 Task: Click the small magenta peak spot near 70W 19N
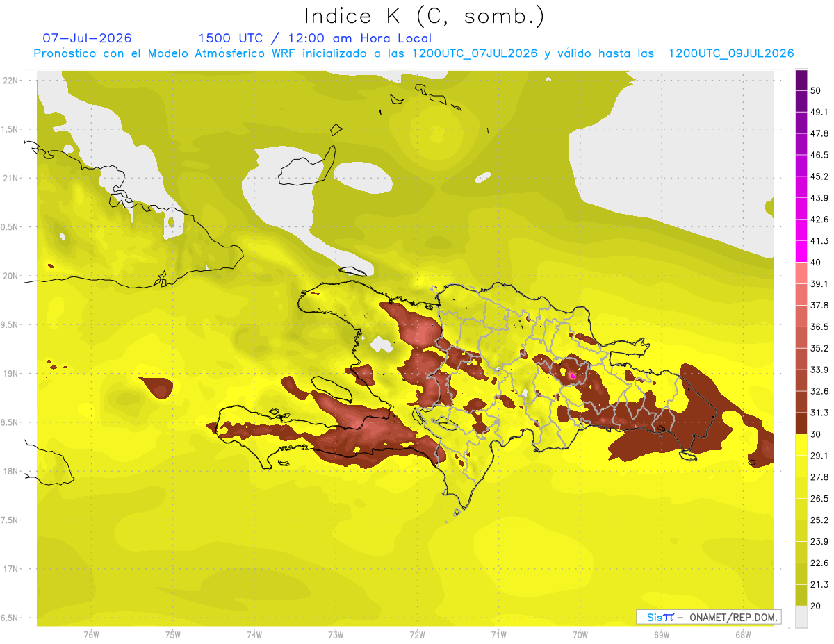(x=572, y=376)
